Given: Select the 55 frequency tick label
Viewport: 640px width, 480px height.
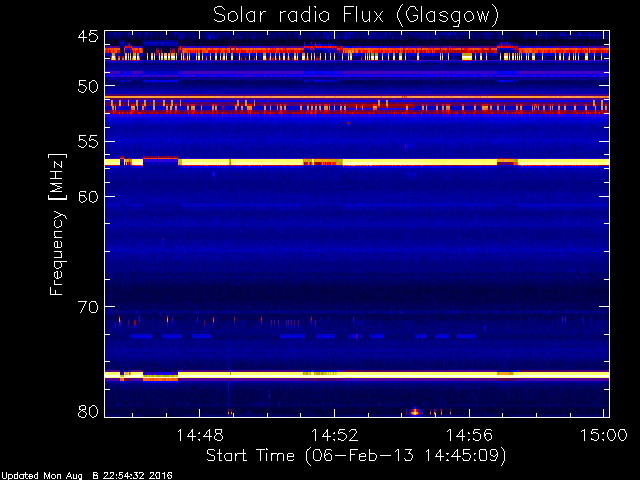Looking at the screenshot, I should (88, 142).
